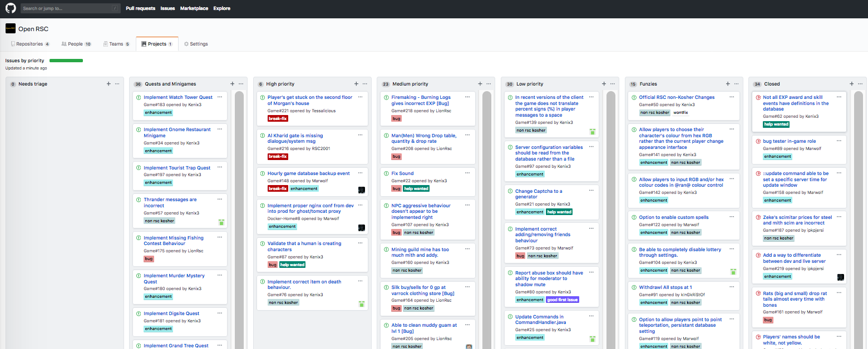Open card menu for Implement Watch Tower Quest
Screen dimensions: 868x349
[220, 97]
